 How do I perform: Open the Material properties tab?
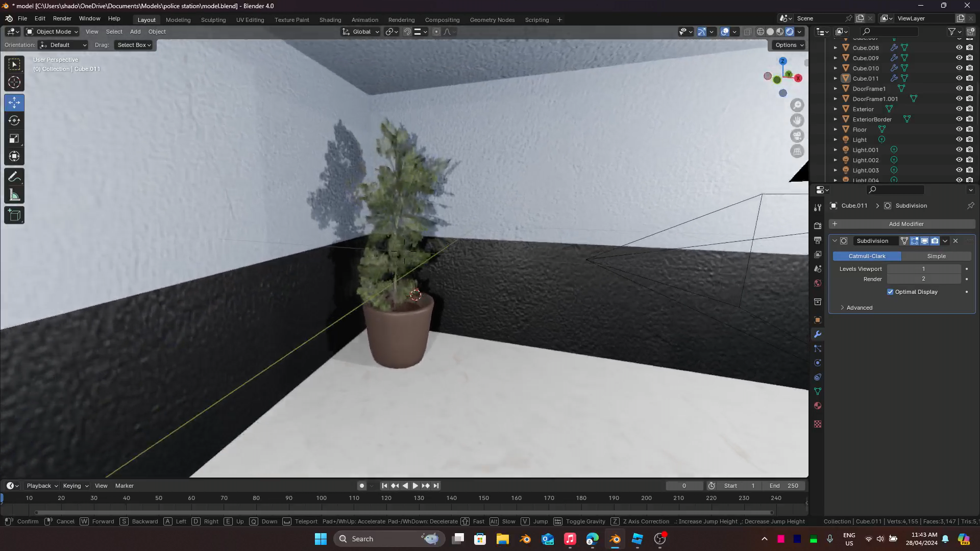pos(818,406)
